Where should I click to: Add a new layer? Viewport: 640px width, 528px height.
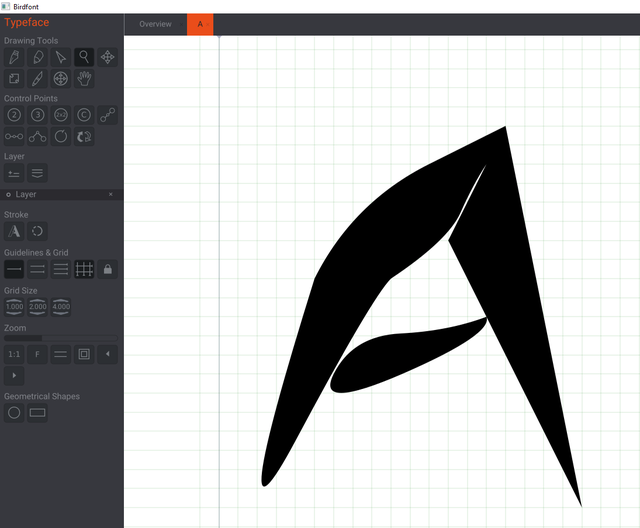14,173
